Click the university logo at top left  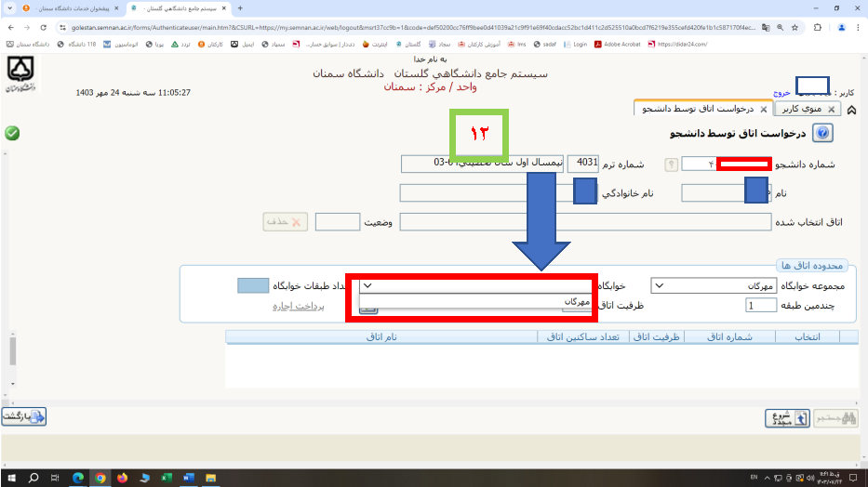click(20, 72)
